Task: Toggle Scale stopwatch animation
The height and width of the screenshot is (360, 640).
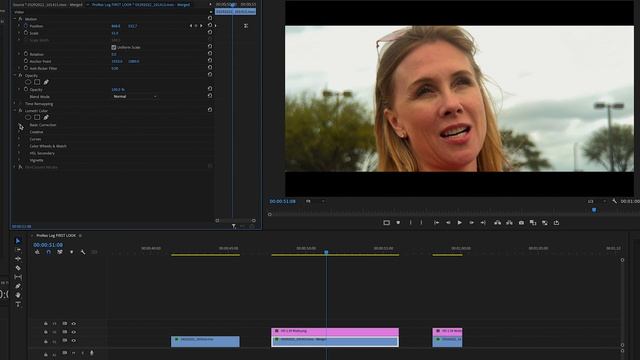Action: click(26, 33)
